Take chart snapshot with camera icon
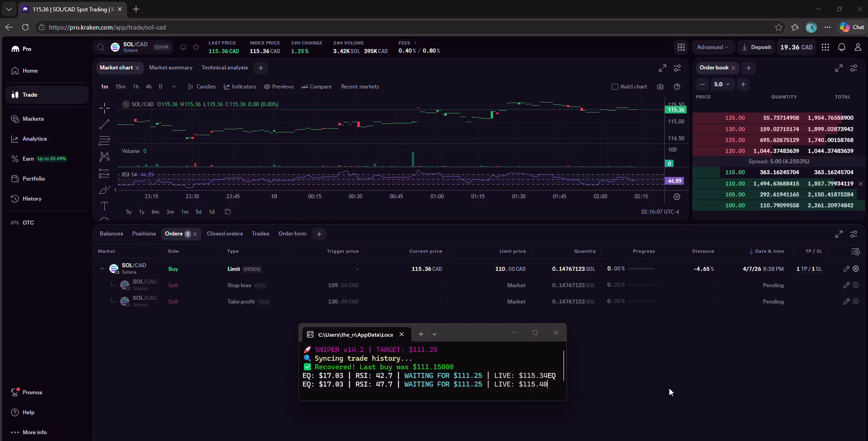Screen dimensions: 868x441 coord(660,87)
